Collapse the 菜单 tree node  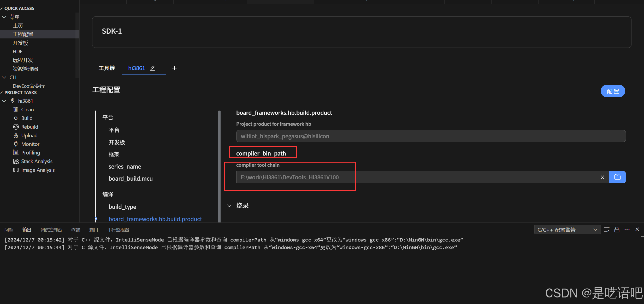coord(4,17)
